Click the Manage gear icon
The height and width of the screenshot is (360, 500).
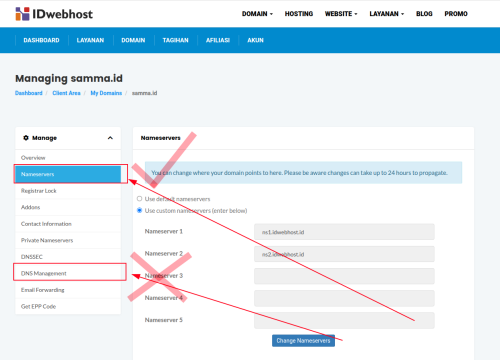pyautogui.click(x=26, y=138)
